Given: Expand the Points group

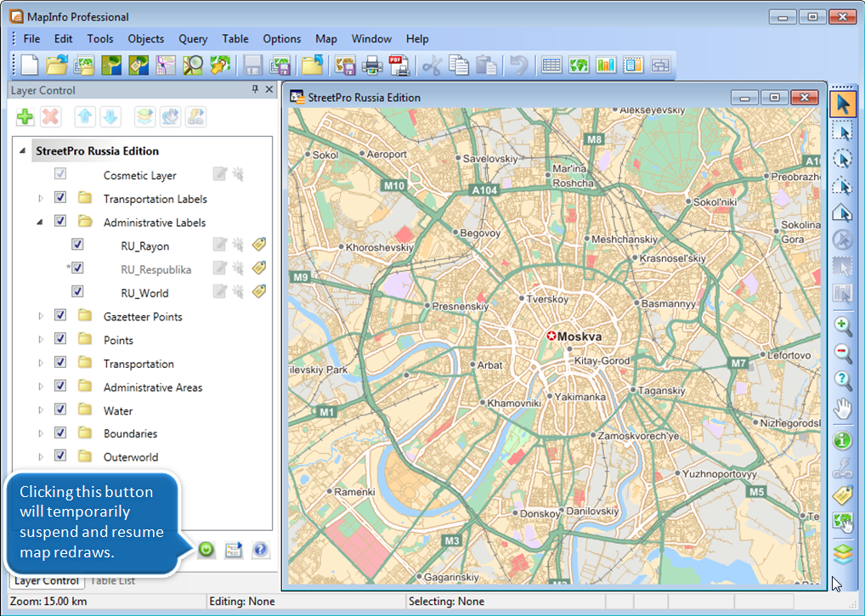Looking at the screenshot, I should click(x=40, y=340).
